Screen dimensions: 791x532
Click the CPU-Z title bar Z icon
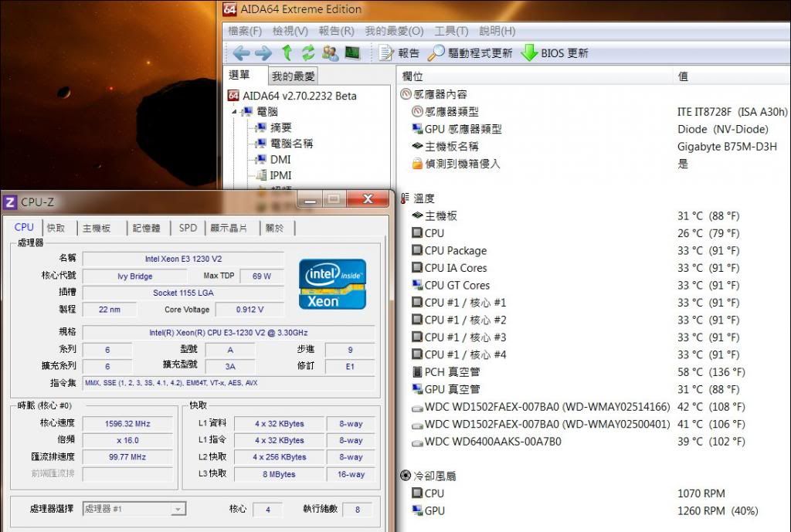(x=10, y=202)
